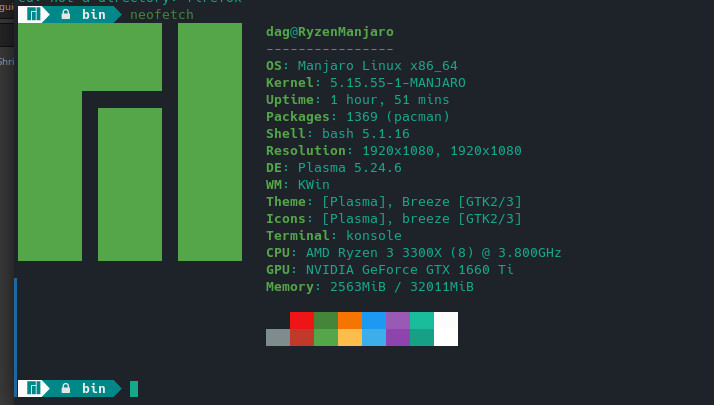The height and width of the screenshot is (405, 714).
Task: Click the white color block at the palette's end
Action: [446, 328]
